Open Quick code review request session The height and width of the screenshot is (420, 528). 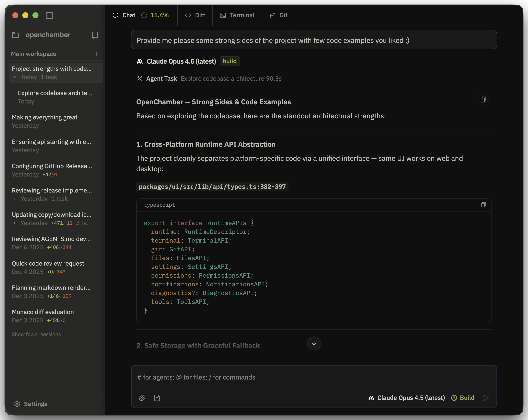[56, 267]
